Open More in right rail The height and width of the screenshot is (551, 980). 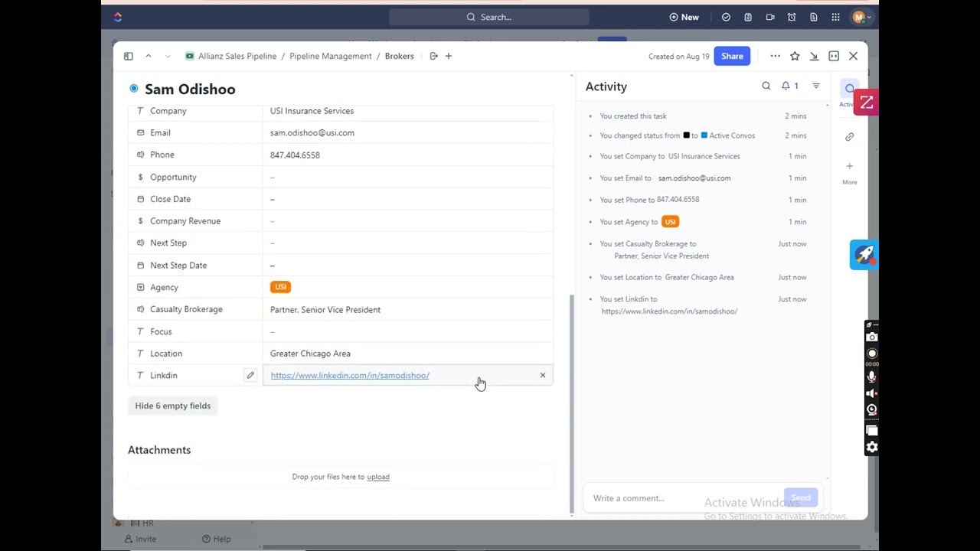click(850, 173)
